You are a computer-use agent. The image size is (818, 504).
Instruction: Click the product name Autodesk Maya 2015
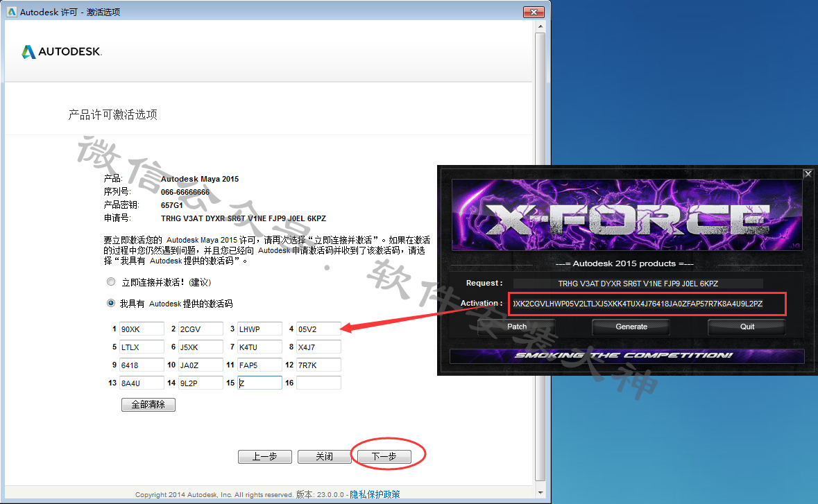tap(199, 179)
